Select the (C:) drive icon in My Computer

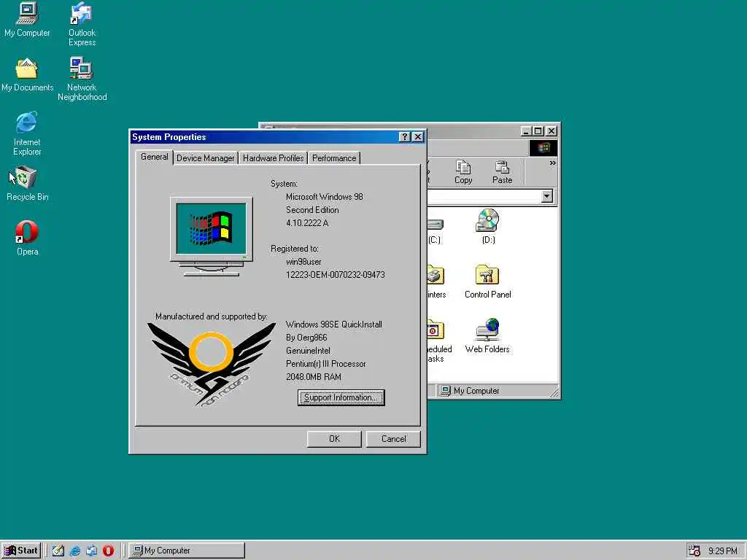pos(435,231)
